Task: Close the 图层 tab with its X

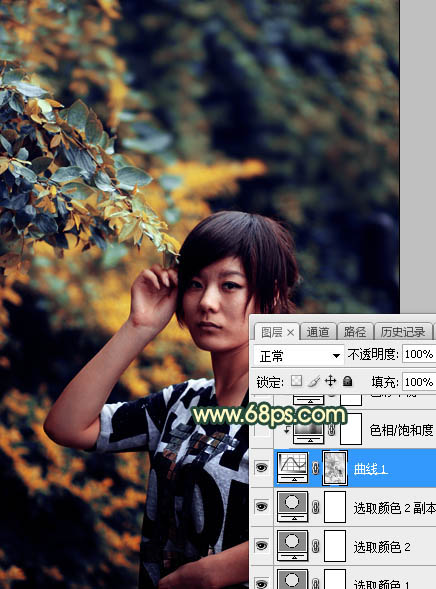Action: tap(290, 332)
